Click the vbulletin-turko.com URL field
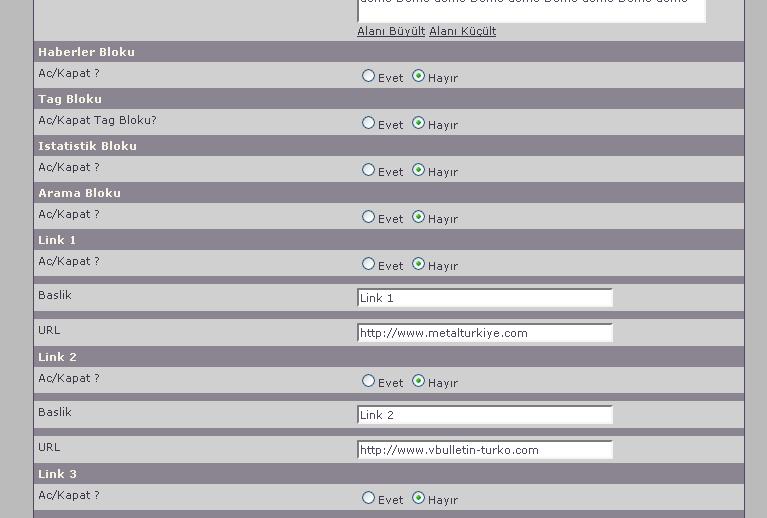This screenshot has height=518, width=767. (485, 450)
